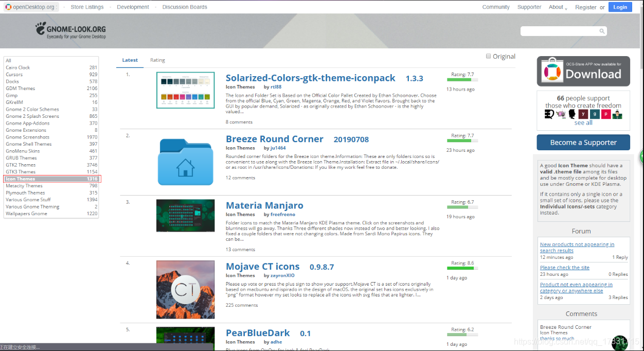The width and height of the screenshot is (644, 351).
Task: Expand the About dropdown menu
Action: point(558,7)
